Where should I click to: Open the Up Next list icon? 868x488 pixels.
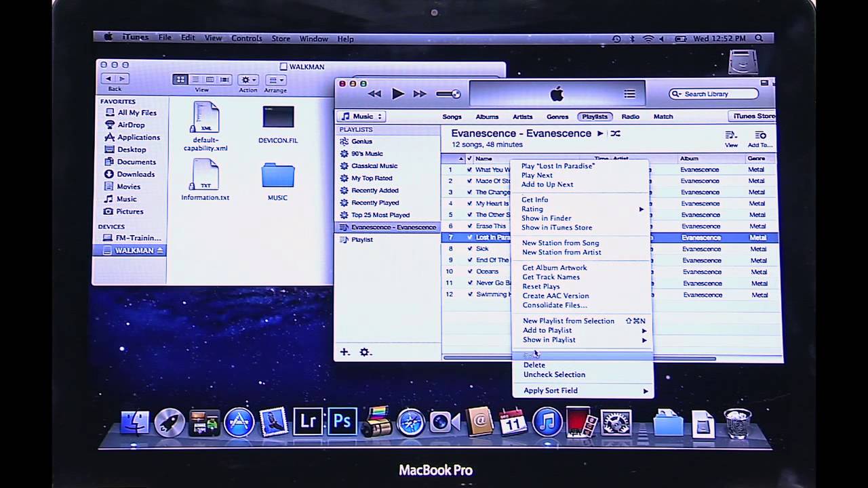click(x=629, y=94)
